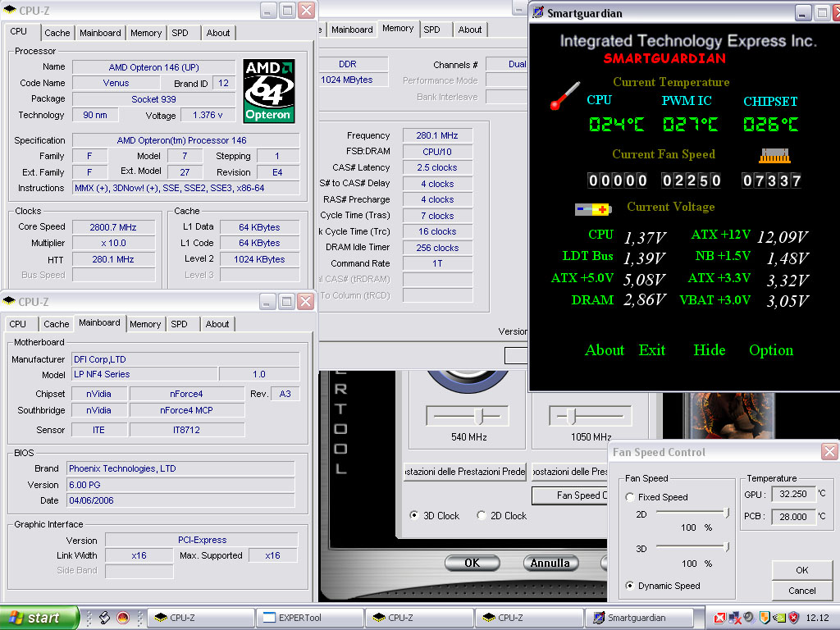
Task: Click Cancel in the Fan Speed Control dialog
Action: pyautogui.click(x=802, y=591)
